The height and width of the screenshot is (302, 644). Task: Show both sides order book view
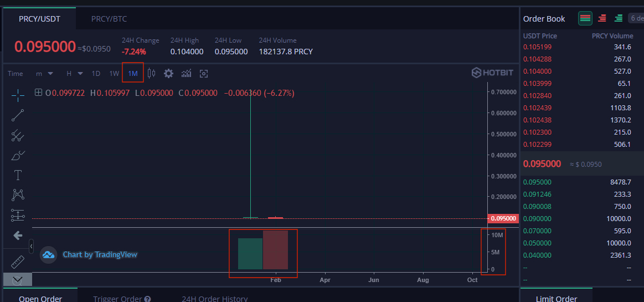[x=585, y=18]
